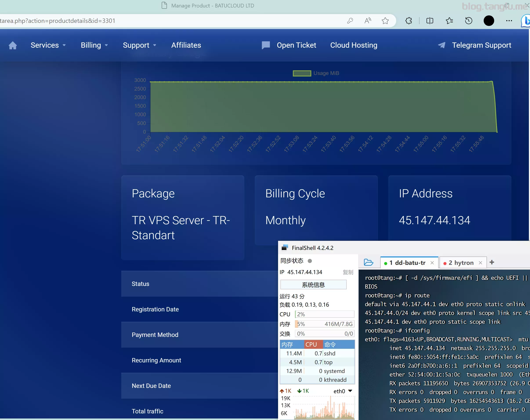The image size is (530, 420).
Task: Click the 交换 0% swap bar
Action: pos(325,334)
